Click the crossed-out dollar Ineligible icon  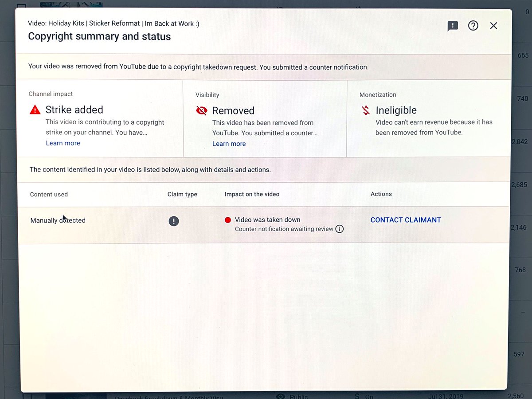[366, 110]
